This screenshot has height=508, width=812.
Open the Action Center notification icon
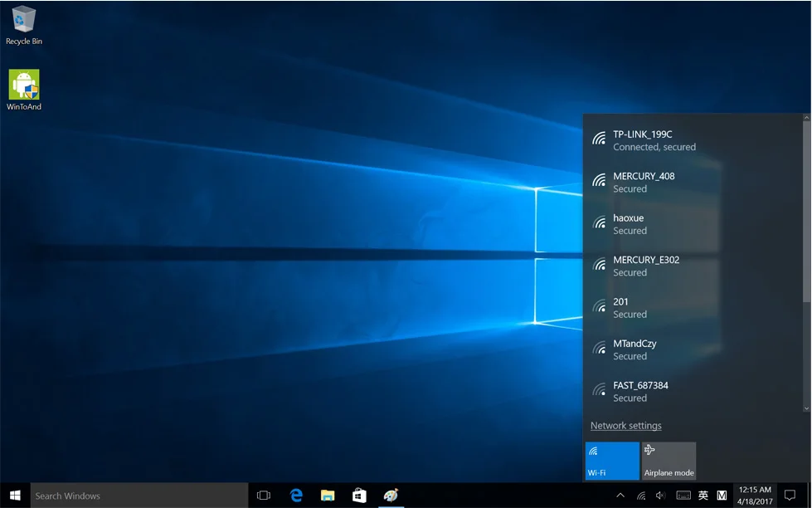[x=790, y=496]
